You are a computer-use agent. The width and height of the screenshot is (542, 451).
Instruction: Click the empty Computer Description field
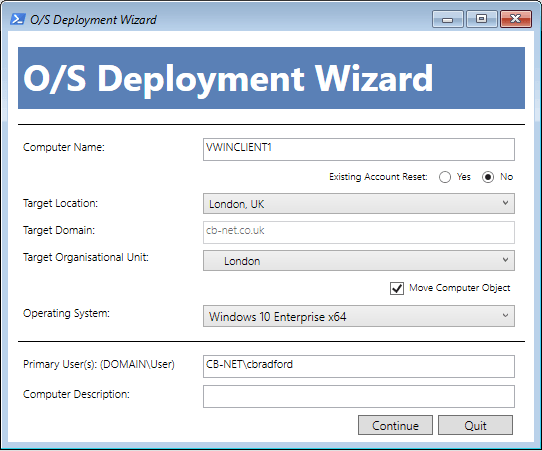point(359,396)
